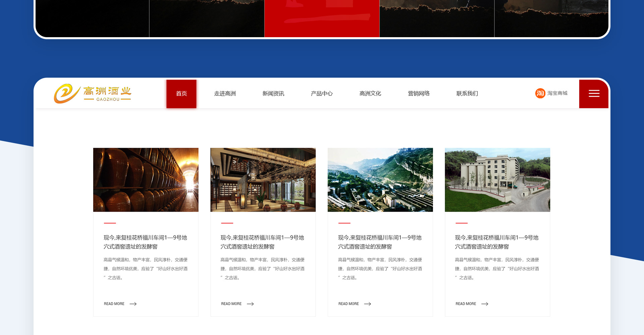This screenshot has height=335, width=644.
Task: Click arrow icon on third card
Action: 368,304
